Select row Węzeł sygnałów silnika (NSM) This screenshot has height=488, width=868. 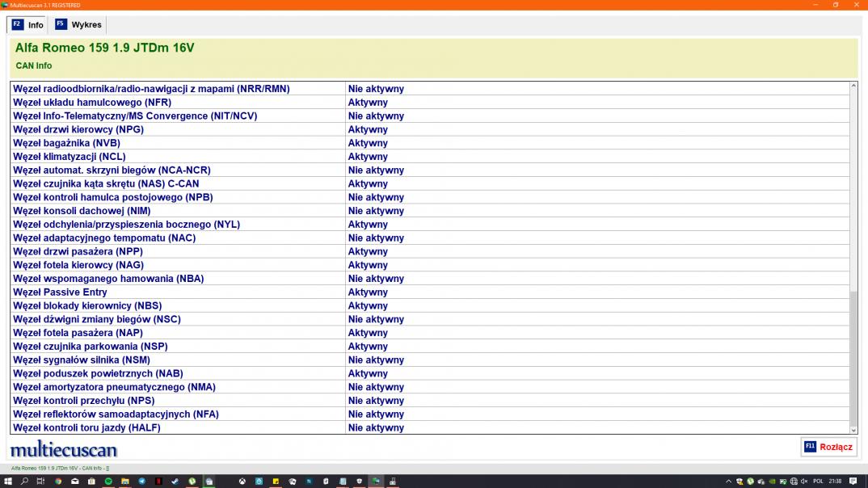[x=430, y=360]
